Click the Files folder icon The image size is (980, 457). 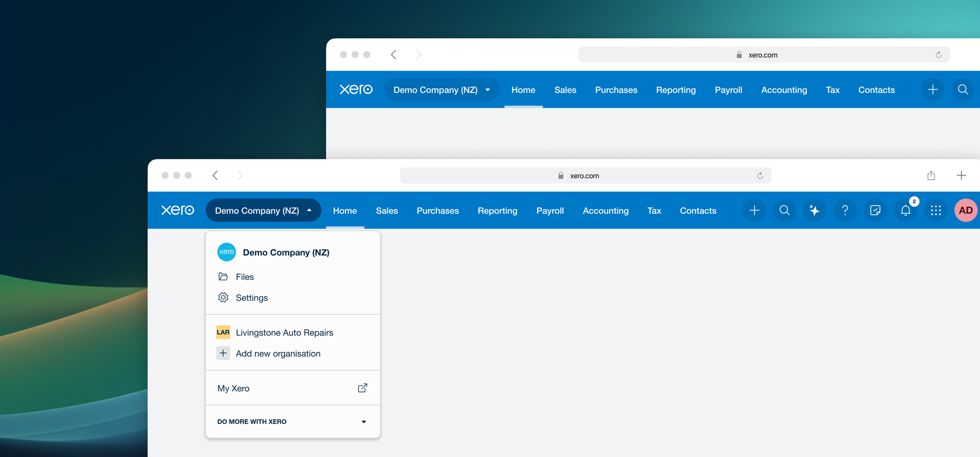pyautogui.click(x=223, y=276)
